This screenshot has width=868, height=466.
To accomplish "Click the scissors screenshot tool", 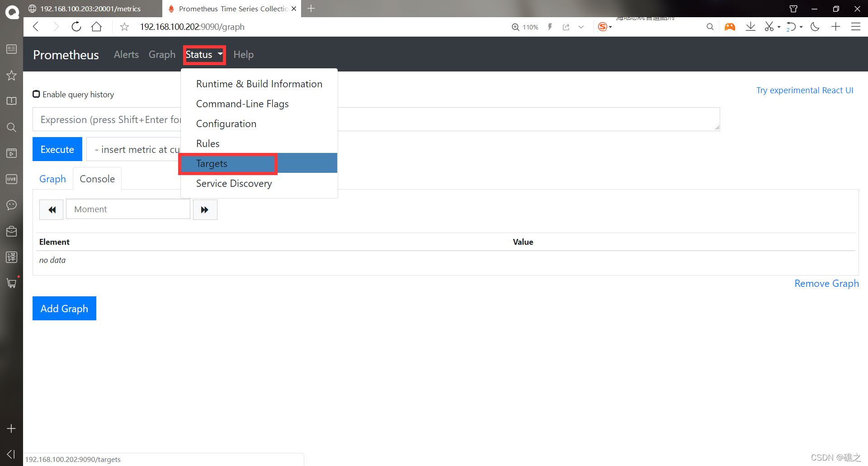I will point(769,27).
